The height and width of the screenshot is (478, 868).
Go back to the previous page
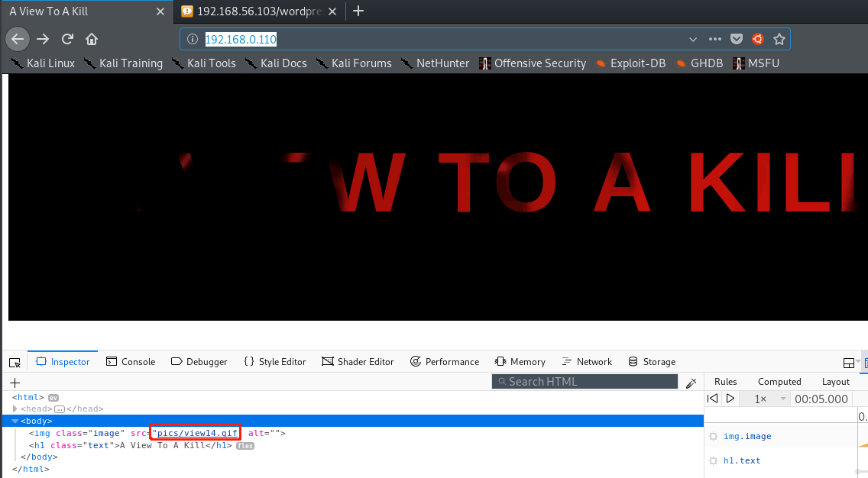[x=17, y=39]
